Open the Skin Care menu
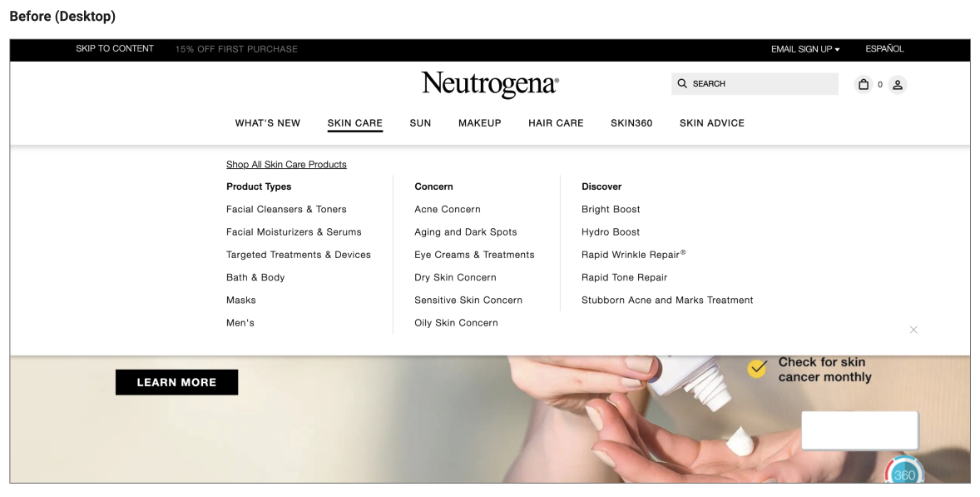 [x=355, y=123]
